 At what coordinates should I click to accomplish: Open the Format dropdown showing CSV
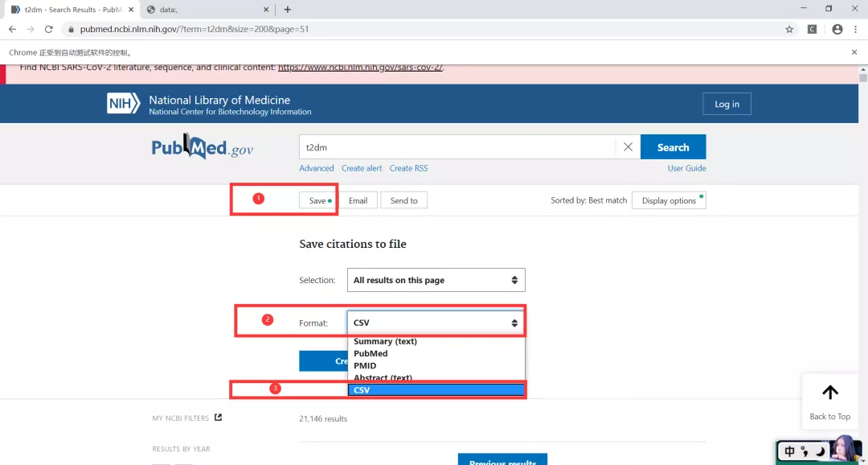click(436, 323)
